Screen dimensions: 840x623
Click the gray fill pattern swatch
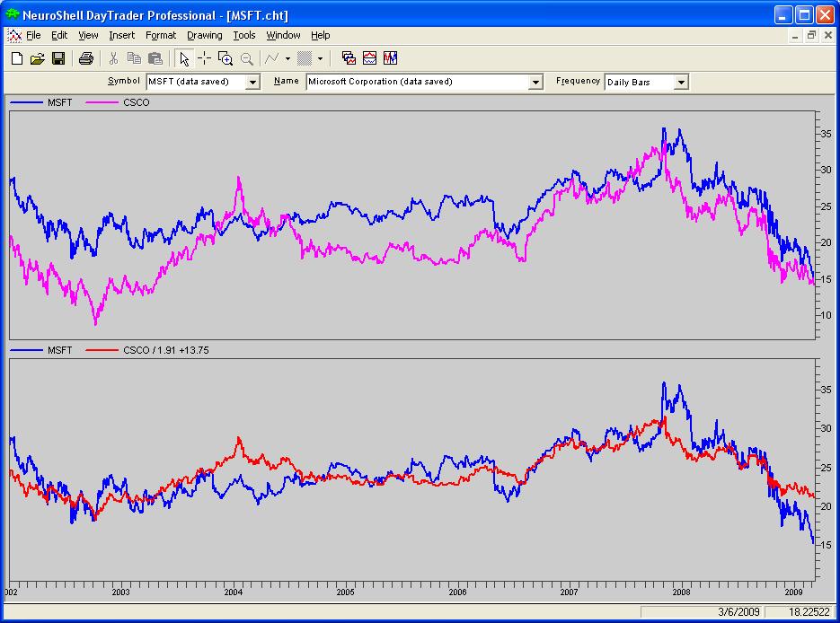tap(305, 58)
